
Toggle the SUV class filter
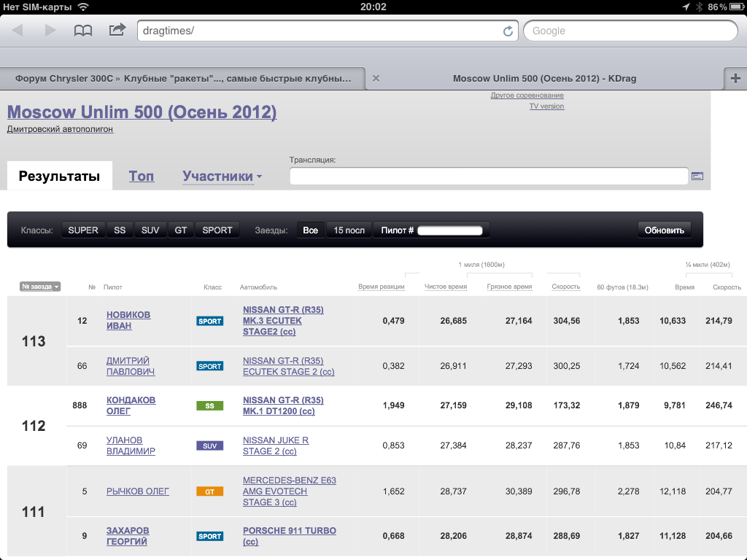[x=150, y=230]
